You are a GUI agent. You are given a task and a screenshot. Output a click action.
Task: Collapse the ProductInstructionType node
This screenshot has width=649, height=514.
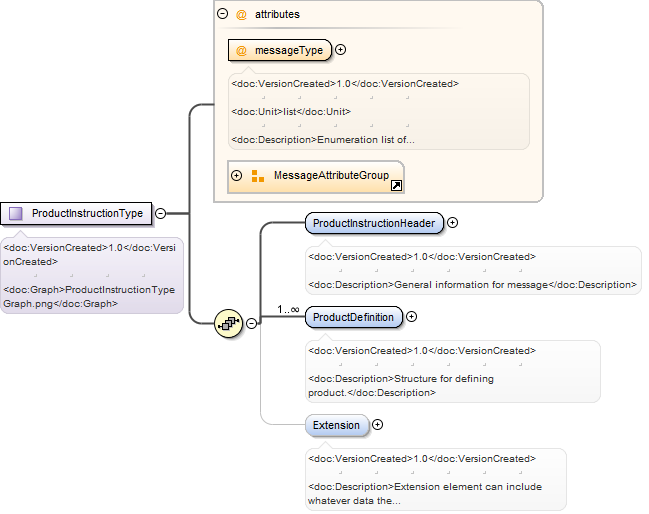click(161, 214)
